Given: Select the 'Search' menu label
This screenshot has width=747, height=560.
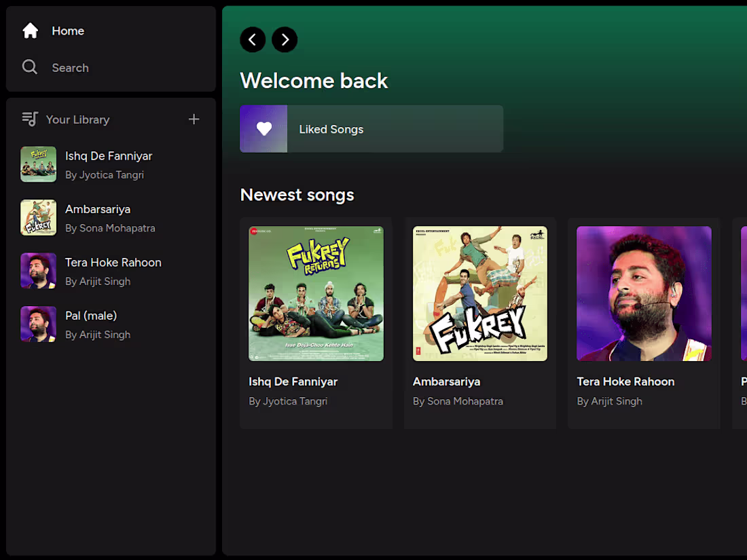Looking at the screenshot, I should 70,67.
